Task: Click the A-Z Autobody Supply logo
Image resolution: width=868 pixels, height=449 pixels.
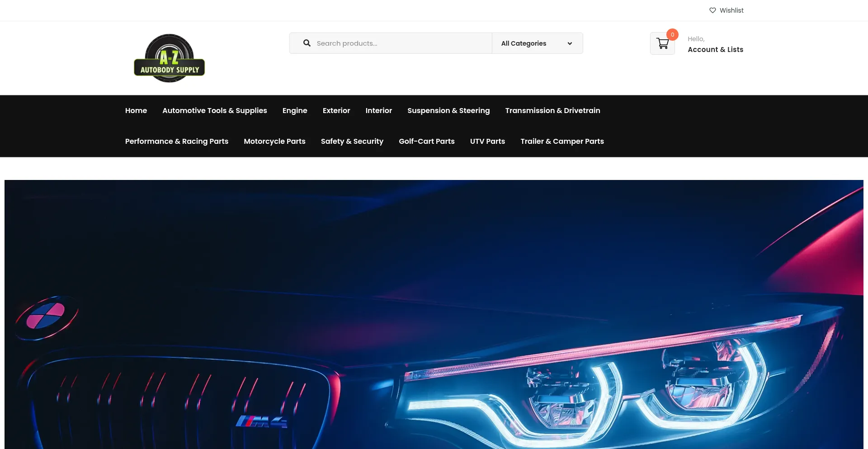Action: pyautogui.click(x=170, y=58)
